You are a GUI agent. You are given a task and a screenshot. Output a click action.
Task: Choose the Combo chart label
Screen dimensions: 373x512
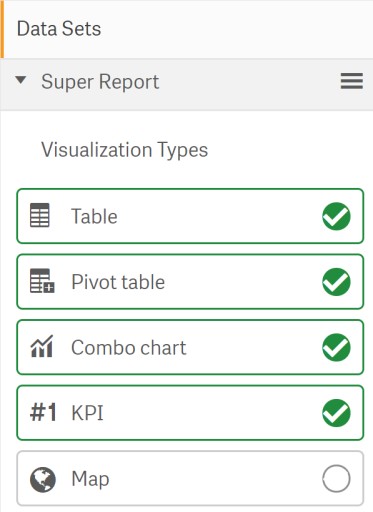click(129, 348)
